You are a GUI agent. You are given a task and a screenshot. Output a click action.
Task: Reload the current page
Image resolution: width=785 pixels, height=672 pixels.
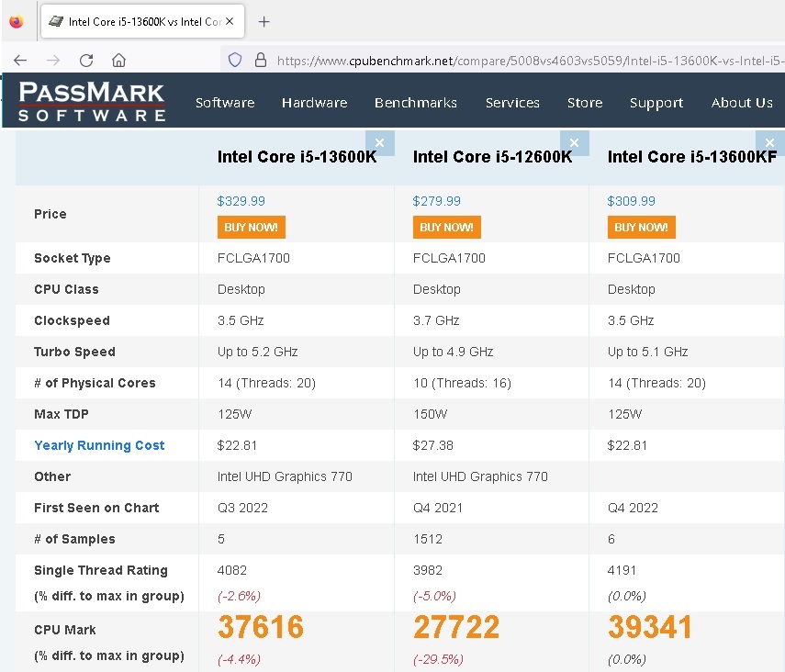point(86,61)
